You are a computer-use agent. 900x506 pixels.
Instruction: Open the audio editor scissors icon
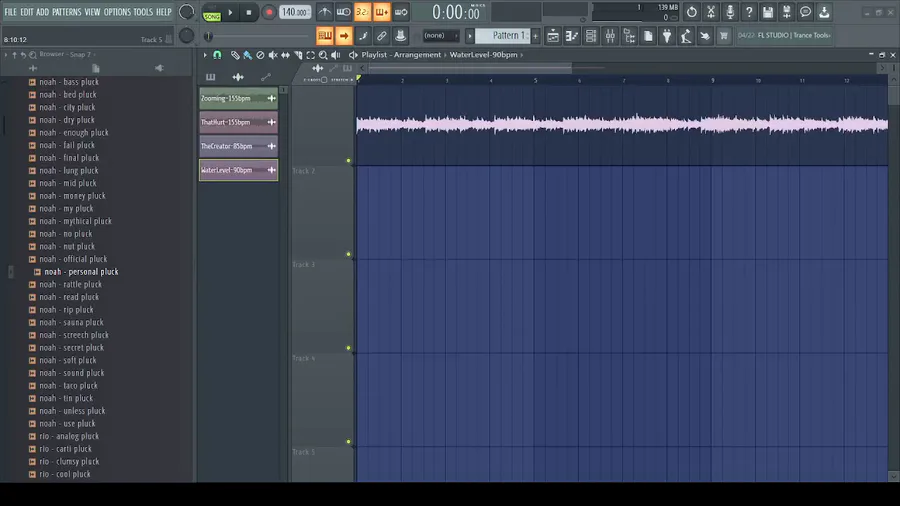click(x=711, y=12)
